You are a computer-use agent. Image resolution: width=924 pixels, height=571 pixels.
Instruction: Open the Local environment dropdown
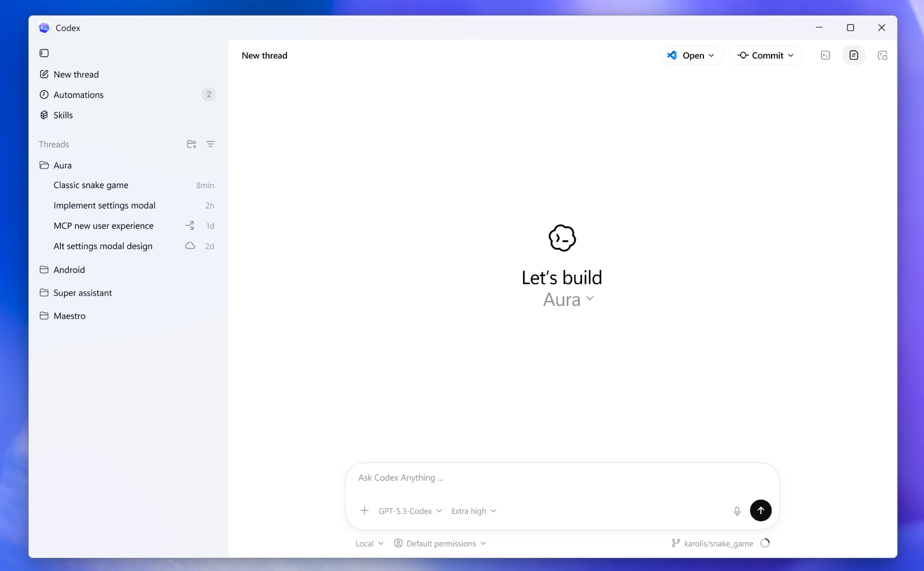click(x=369, y=544)
